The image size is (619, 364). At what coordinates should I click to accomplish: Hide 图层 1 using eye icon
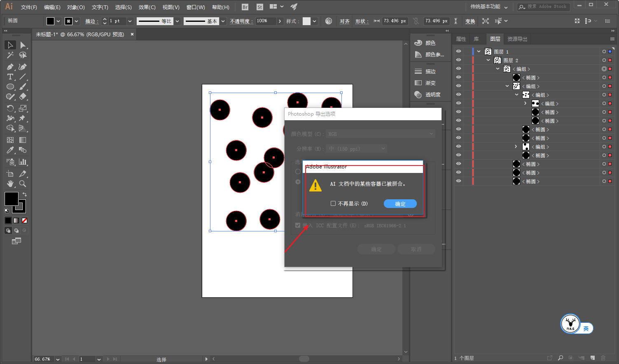coord(458,51)
